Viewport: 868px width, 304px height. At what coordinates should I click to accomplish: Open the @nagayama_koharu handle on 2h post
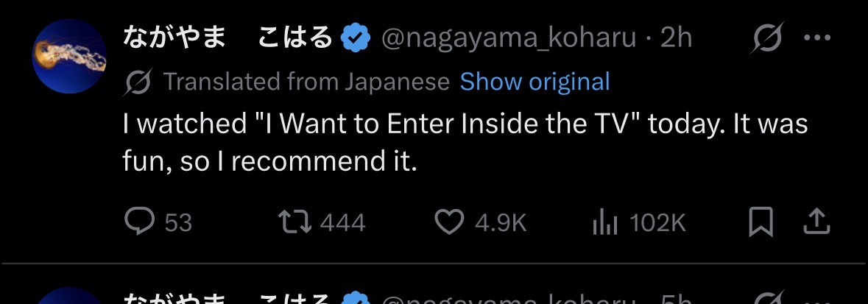(x=508, y=38)
